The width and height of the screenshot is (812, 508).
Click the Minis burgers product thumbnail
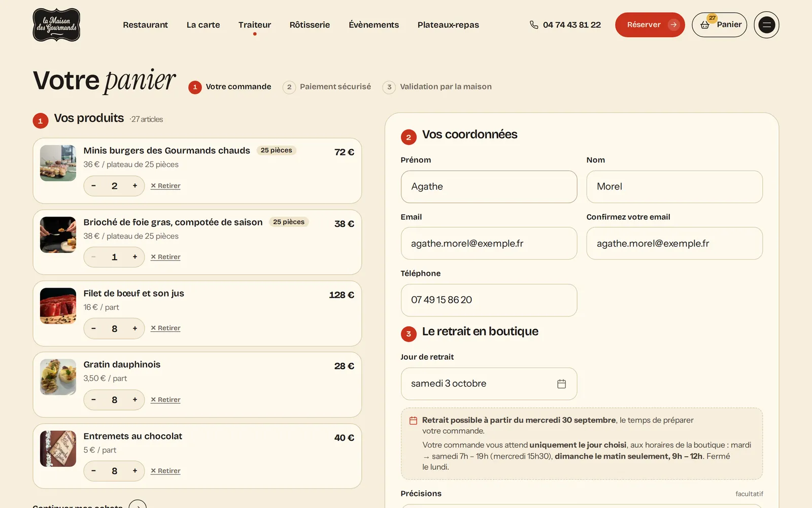point(58,163)
